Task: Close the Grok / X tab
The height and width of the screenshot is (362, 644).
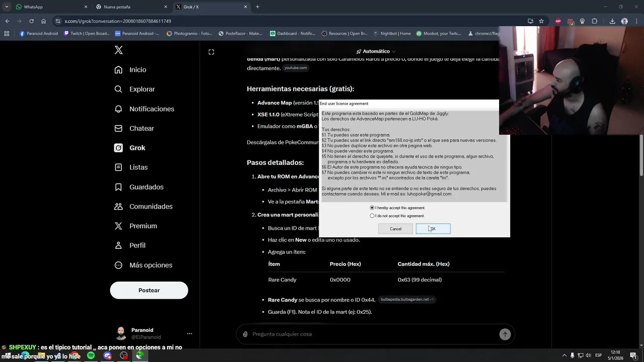Action: [246, 7]
